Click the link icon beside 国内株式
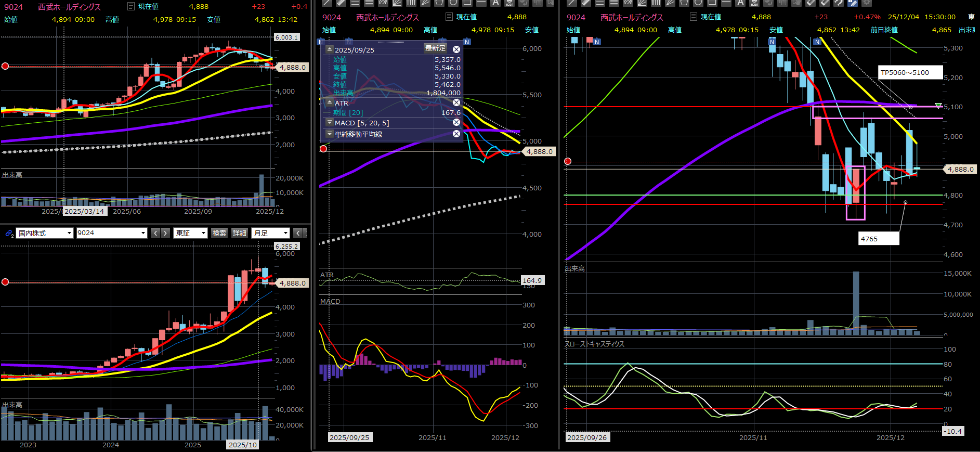Image resolution: width=980 pixels, height=452 pixels. (9, 234)
